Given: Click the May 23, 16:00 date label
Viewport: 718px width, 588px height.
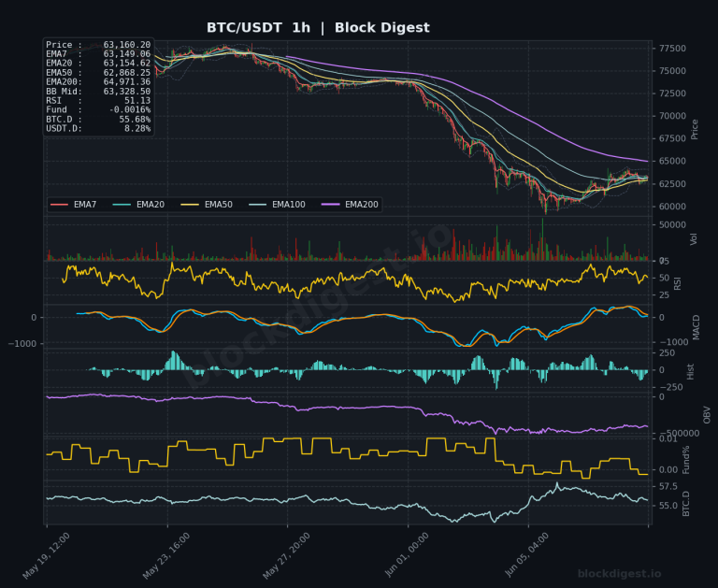Looking at the screenshot, I should point(166,556).
